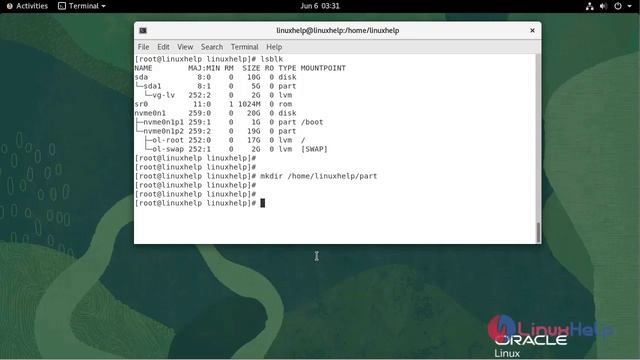The image size is (640, 360).
Task: Click the vg-lv volume name
Action: 164,95
